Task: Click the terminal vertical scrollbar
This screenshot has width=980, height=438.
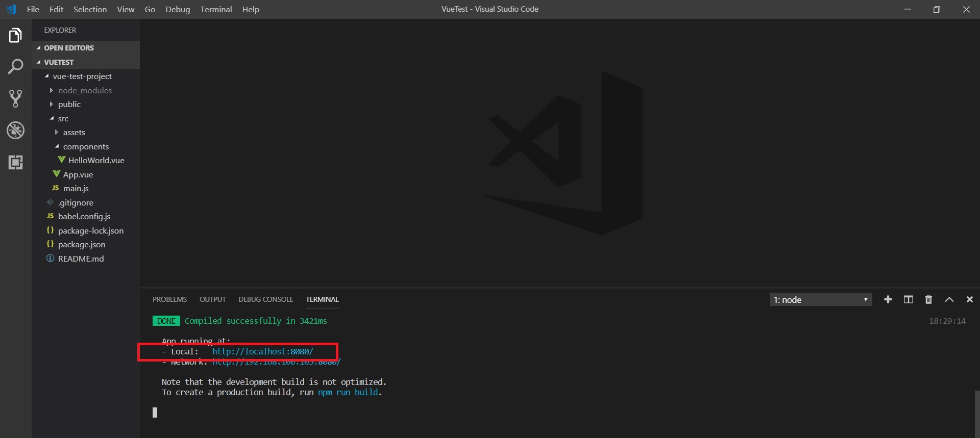Action: (977, 413)
